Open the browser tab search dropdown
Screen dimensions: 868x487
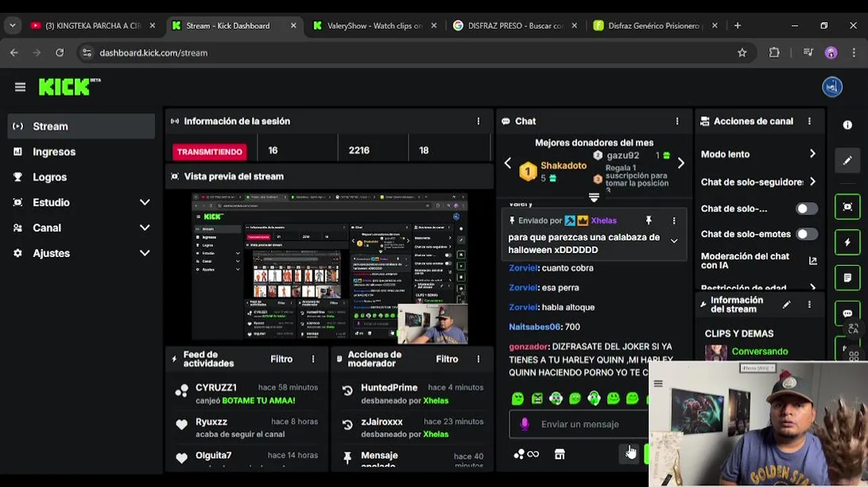click(x=12, y=26)
